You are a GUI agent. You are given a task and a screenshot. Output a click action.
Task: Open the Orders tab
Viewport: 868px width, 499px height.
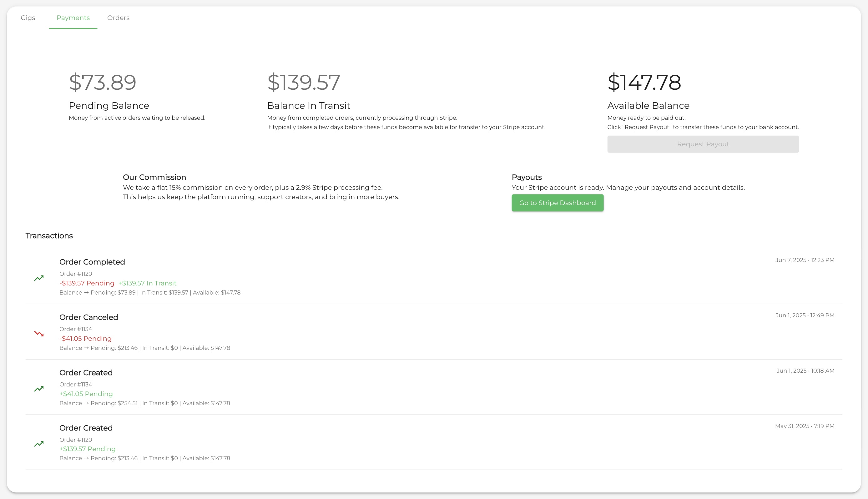118,18
